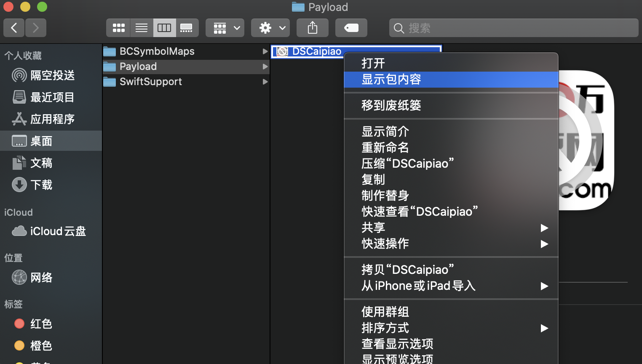Choose 打开 to open DSCaipiao
Screen dimensions: 642x364
pyautogui.click(x=372, y=63)
